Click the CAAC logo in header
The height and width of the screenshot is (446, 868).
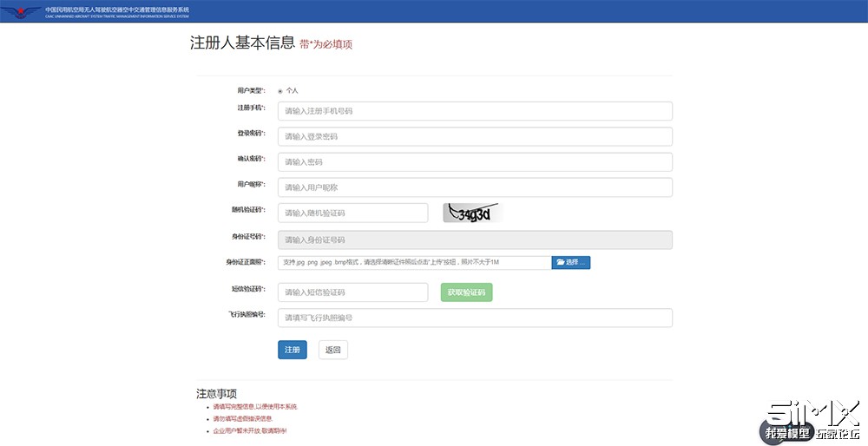pos(21,11)
